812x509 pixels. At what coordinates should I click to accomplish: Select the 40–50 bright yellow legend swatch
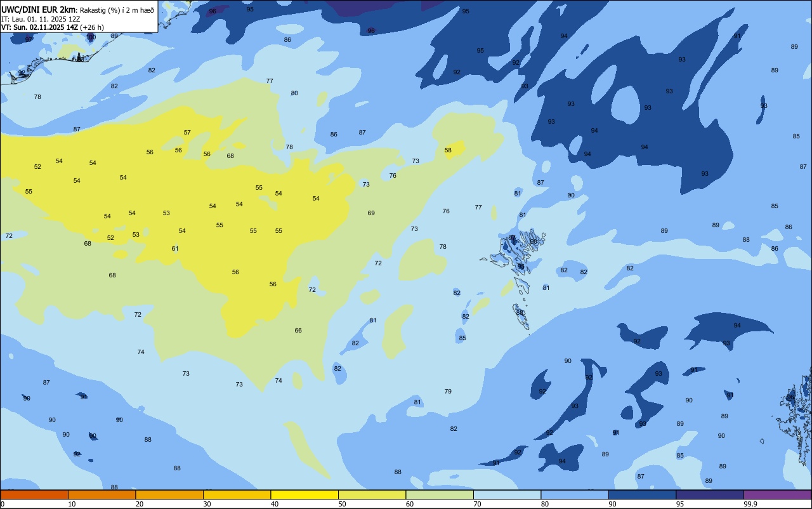click(x=304, y=494)
